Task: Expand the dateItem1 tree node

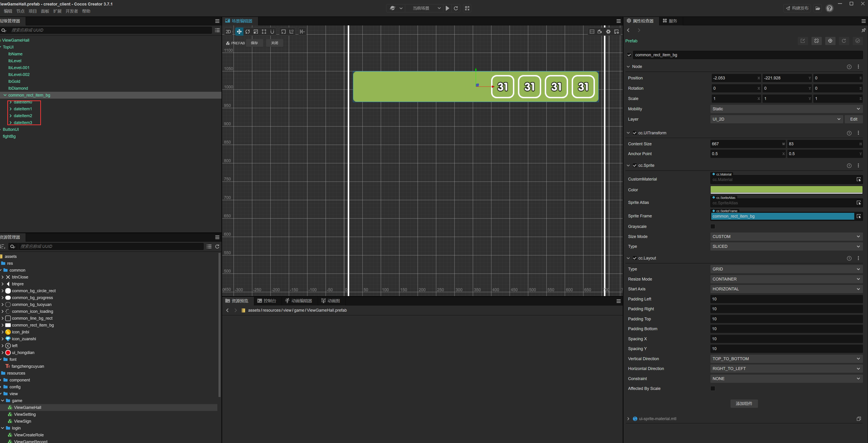Action: click(11, 109)
